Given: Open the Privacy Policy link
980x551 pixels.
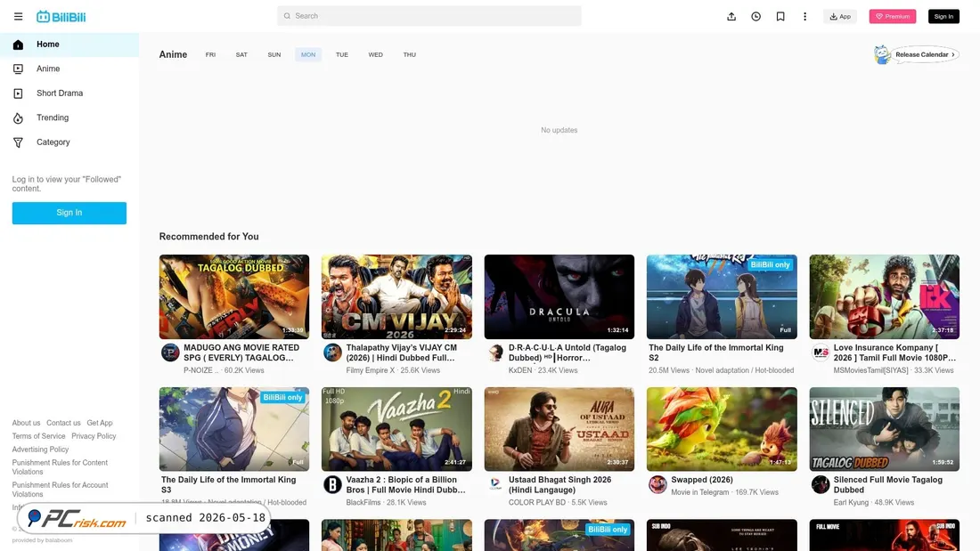Looking at the screenshot, I should [x=94, y=436].
